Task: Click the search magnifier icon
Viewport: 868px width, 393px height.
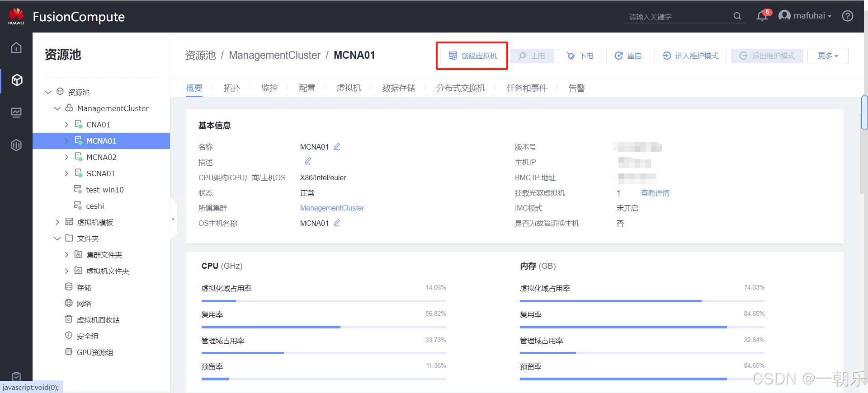Action: click(x=737, y=16)
